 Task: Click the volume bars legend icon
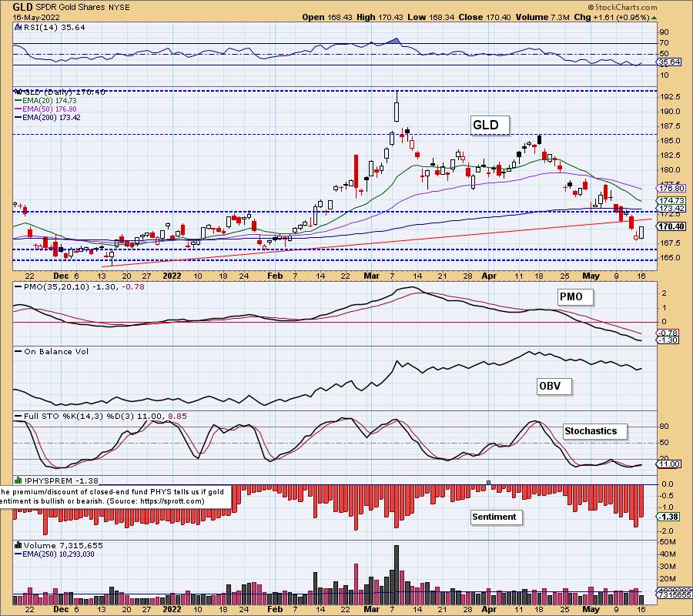18,545
